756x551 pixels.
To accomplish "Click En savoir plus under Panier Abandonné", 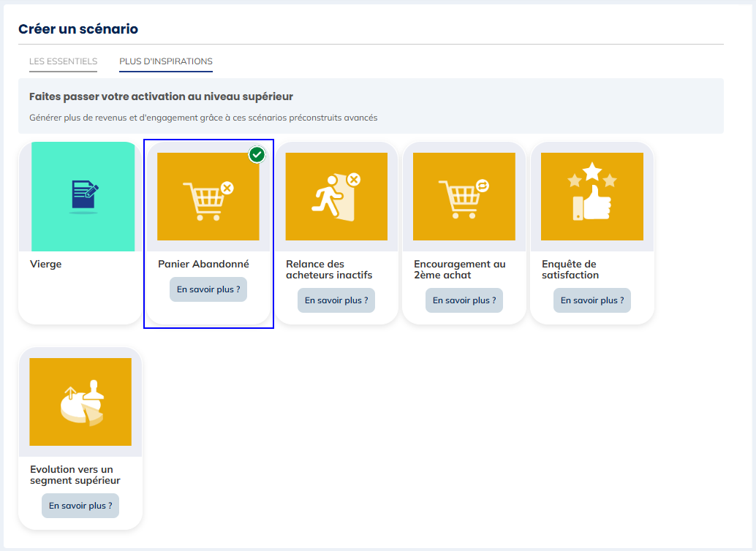I will click(208, 289).
